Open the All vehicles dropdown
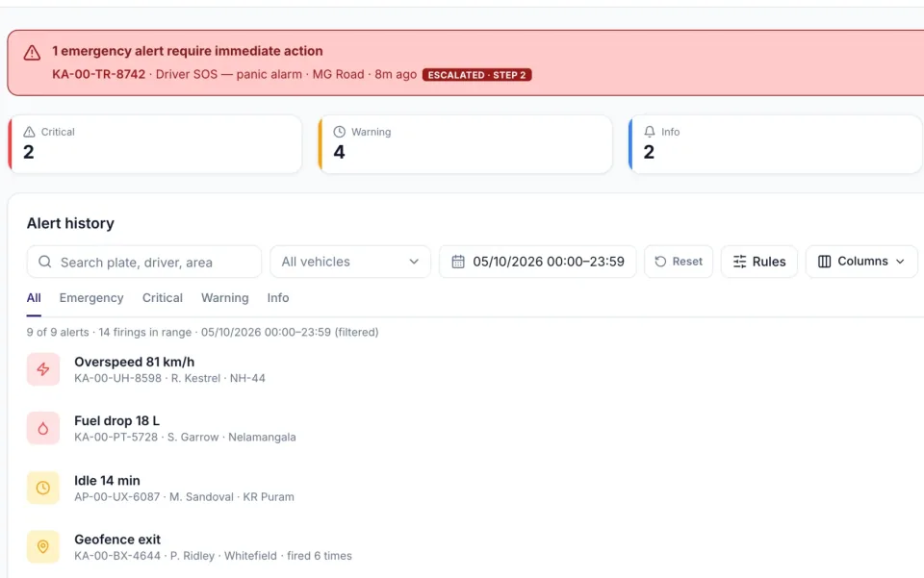This screenshot has width=924, height=578. coord(350,262)
